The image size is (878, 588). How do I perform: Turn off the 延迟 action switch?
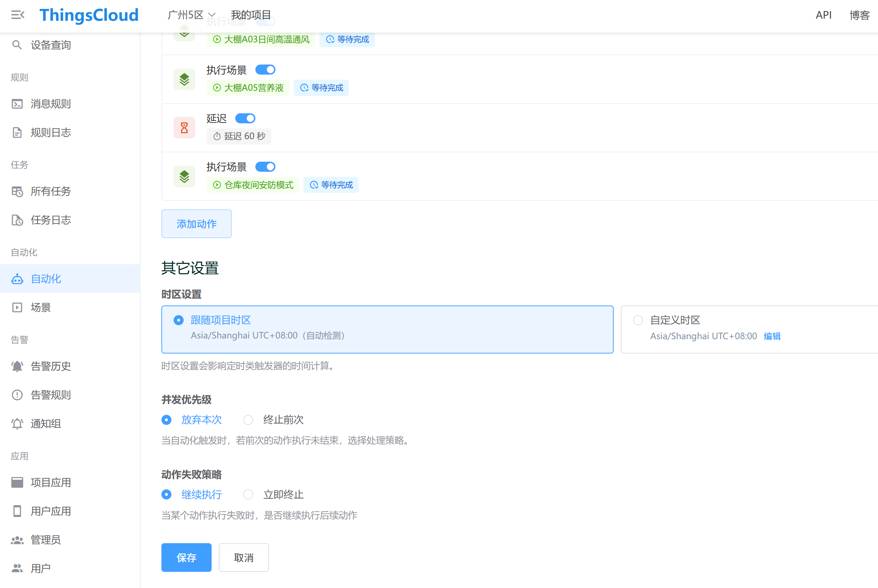(245, 119)
